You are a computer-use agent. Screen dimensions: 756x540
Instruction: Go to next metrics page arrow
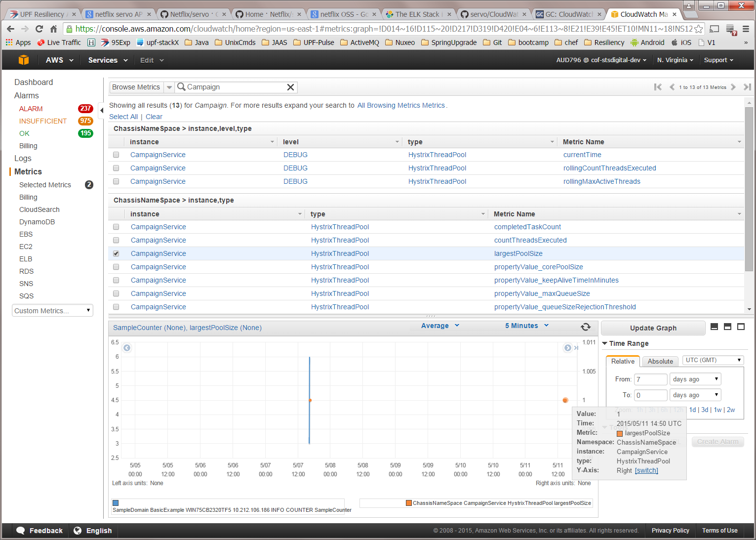coord(733,87)
